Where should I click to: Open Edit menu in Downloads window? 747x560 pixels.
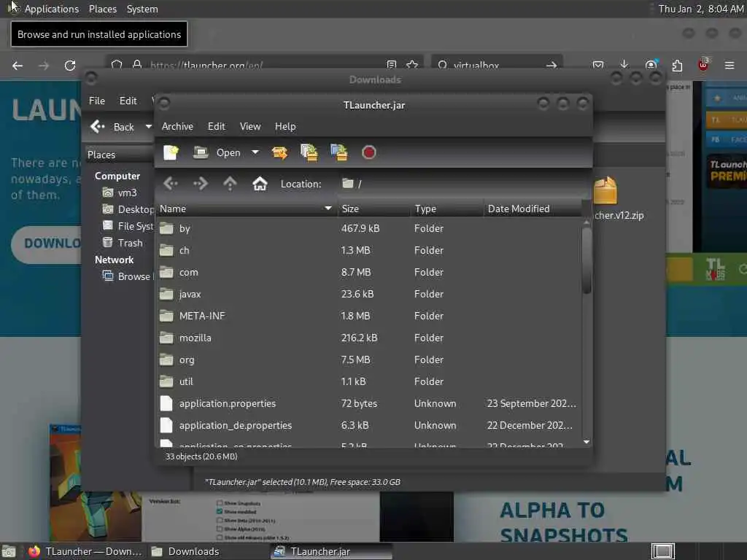(128, 101)
